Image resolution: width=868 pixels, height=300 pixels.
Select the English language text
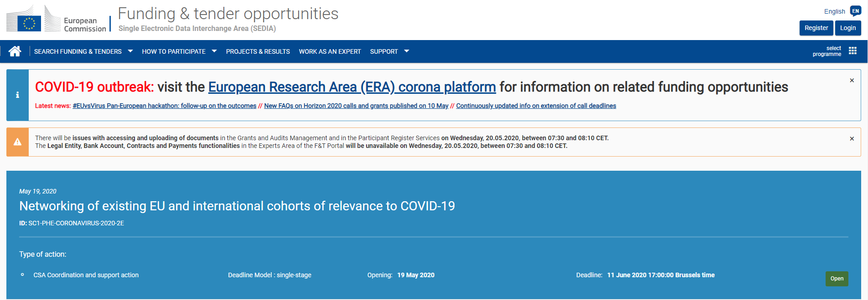tap(834, 11)
